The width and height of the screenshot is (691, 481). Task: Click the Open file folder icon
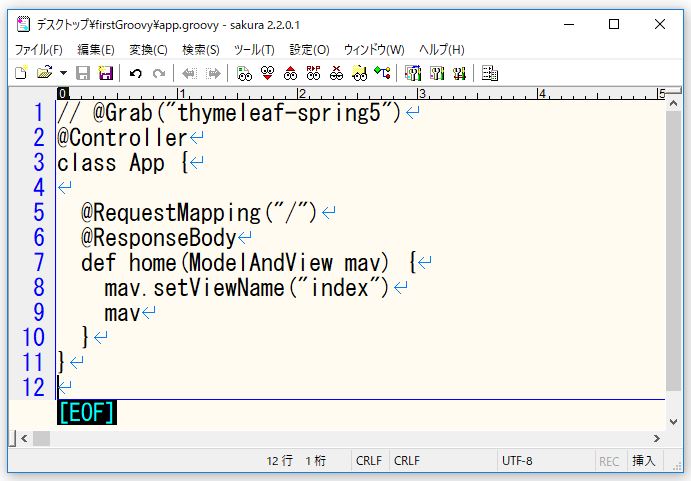click(x=45, y=73)
